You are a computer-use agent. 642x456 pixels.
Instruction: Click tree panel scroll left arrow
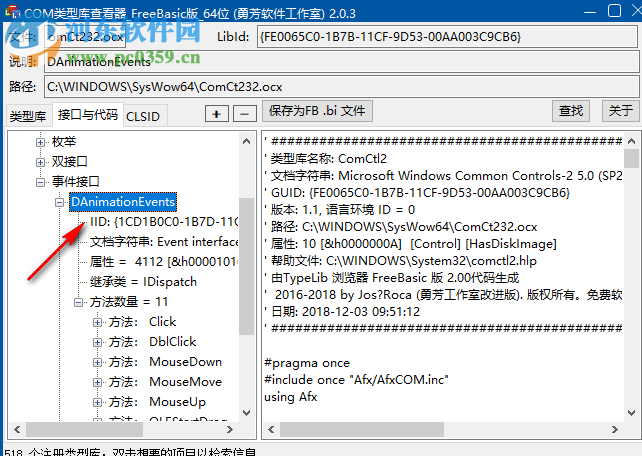pos(17,429)
